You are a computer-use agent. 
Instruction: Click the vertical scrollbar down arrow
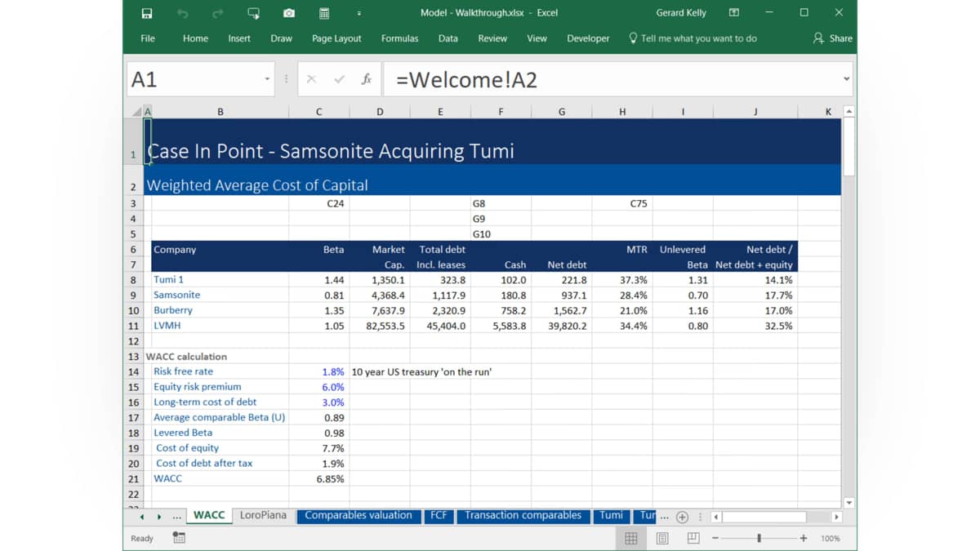coord(849,503)
